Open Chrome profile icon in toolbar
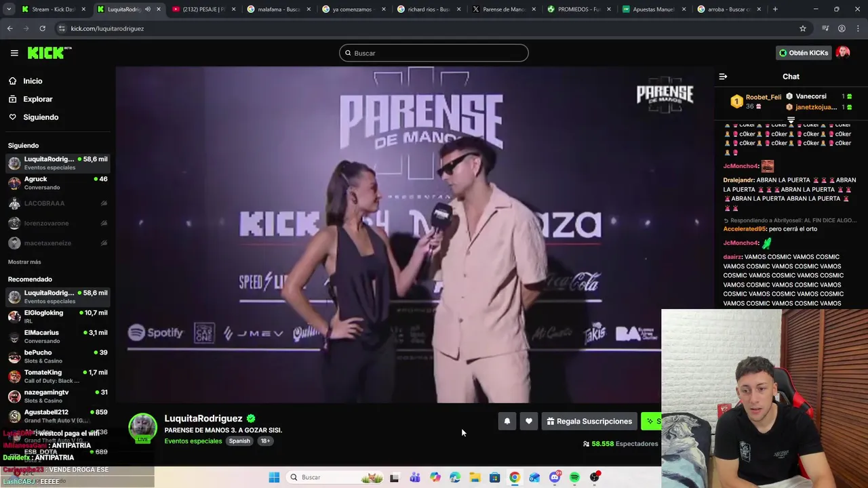 click(842, 28)
